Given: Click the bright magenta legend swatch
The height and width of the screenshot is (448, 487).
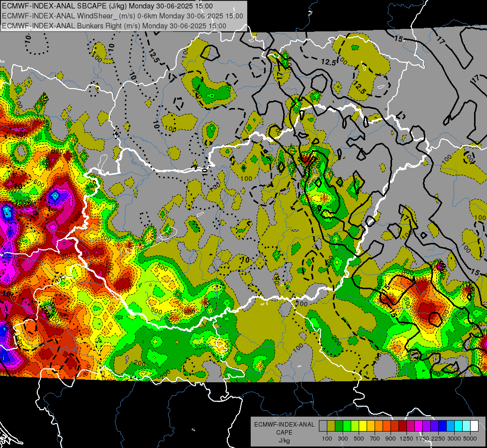Looking at the screenshot, I should pos(419,426).
